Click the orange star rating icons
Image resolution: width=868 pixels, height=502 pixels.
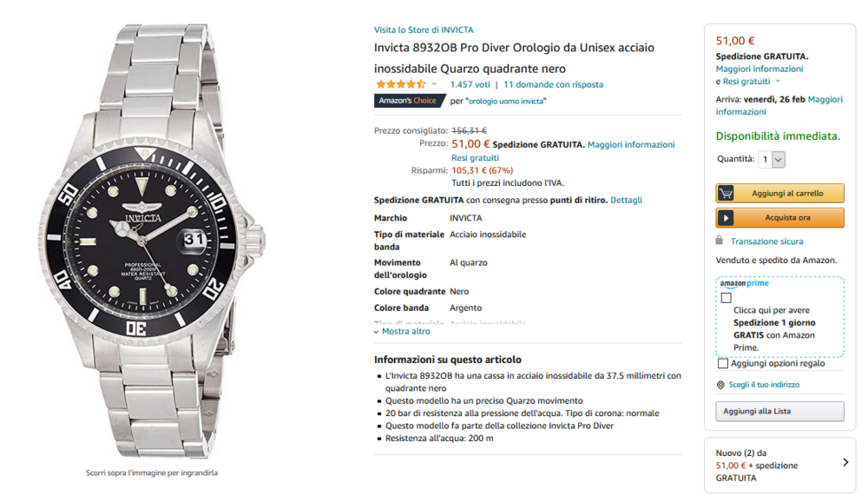pos(400,84)
